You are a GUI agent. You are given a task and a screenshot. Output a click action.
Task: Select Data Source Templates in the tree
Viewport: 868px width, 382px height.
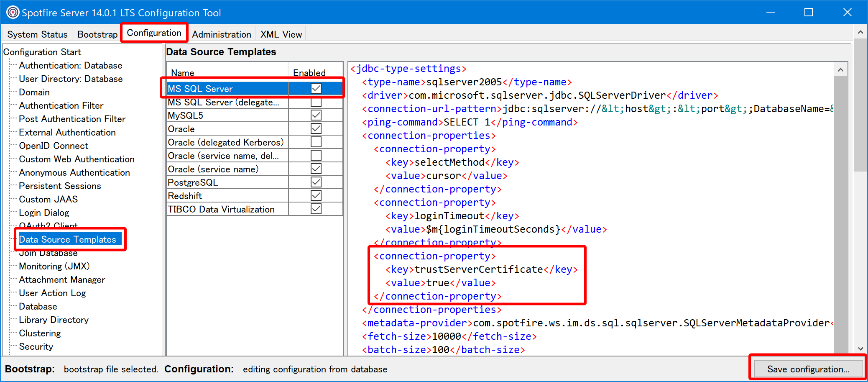pos(68,239)
